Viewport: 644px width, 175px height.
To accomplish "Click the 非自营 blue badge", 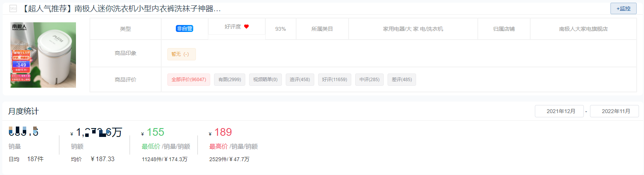I will (x=184, y=28).
